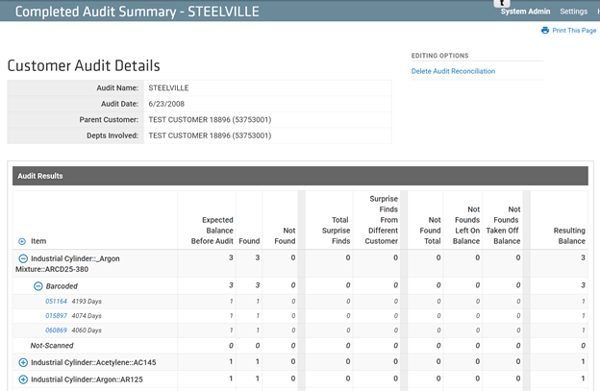This screenshot has height=391, width=600.
Task: Expand the Industrial Cylinder Acetylene AC145 row
Action: (x=23, y=362)
